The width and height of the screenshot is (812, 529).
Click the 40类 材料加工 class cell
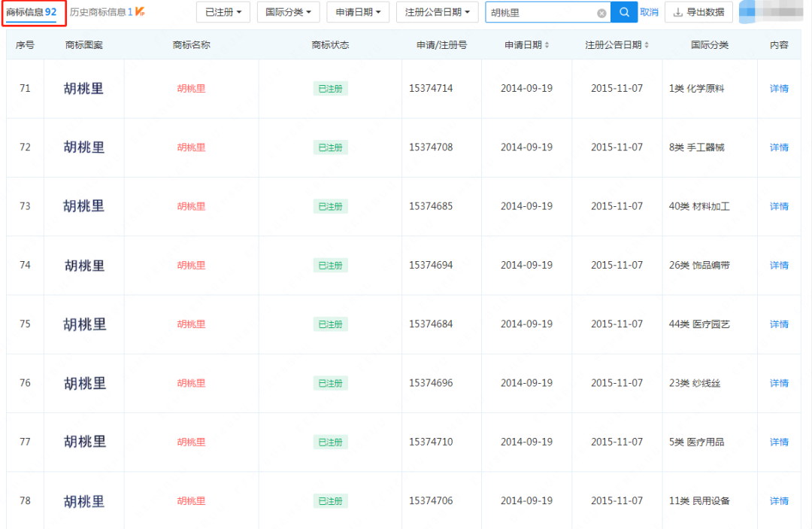(699, 206)
